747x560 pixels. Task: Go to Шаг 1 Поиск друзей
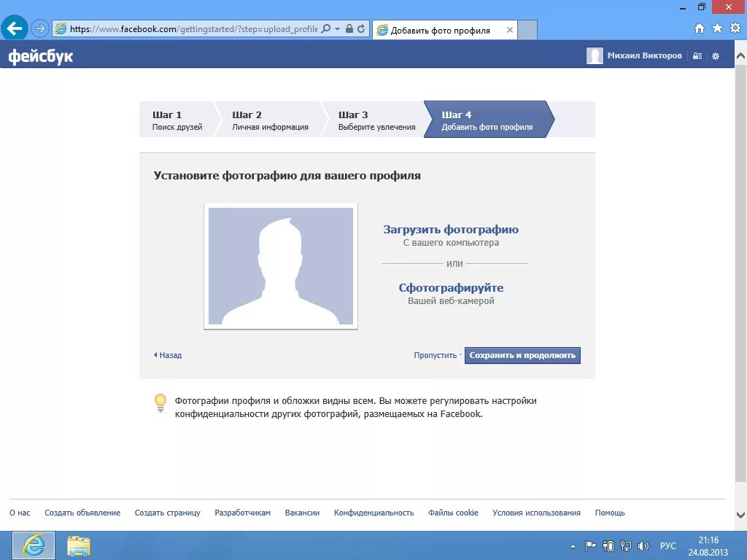[x=177, y=120]
